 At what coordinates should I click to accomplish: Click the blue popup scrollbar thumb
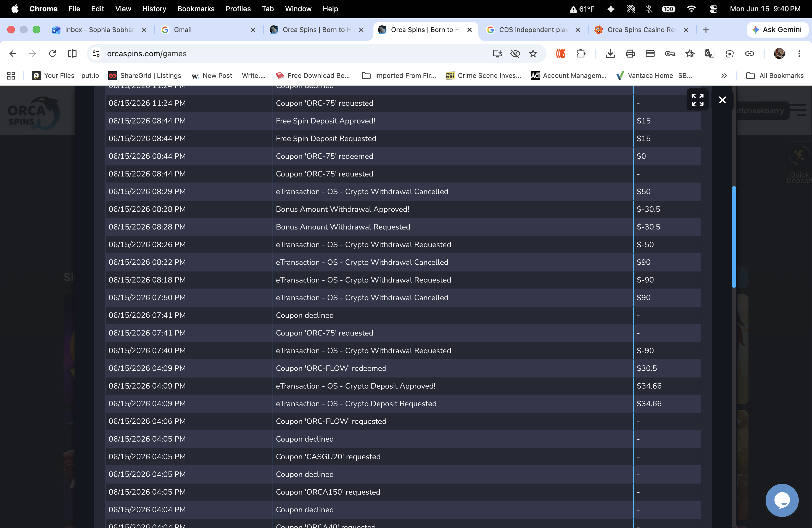click(734, 237)
